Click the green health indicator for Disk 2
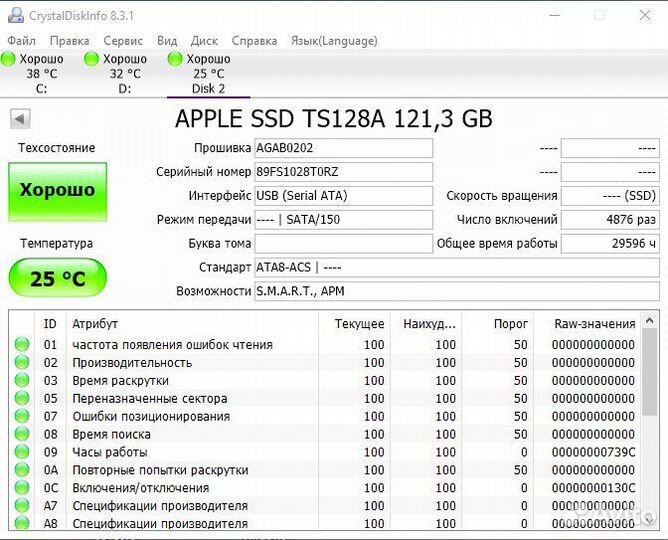This screenshot has width=668, height=540. [x=175, y=59]
